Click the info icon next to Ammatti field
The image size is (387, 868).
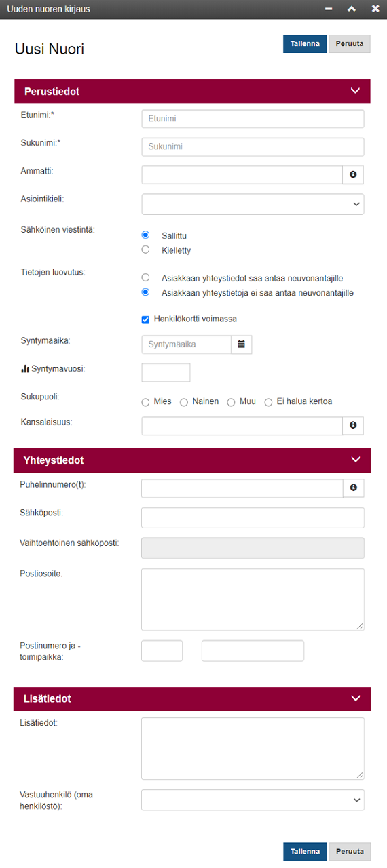pyautogui.click(x=353, y=175)
